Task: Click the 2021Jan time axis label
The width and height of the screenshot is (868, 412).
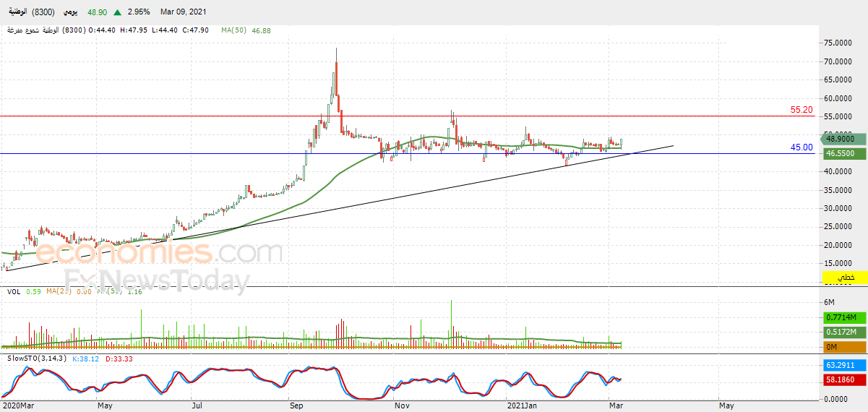Action: click(x=522, y=406)
